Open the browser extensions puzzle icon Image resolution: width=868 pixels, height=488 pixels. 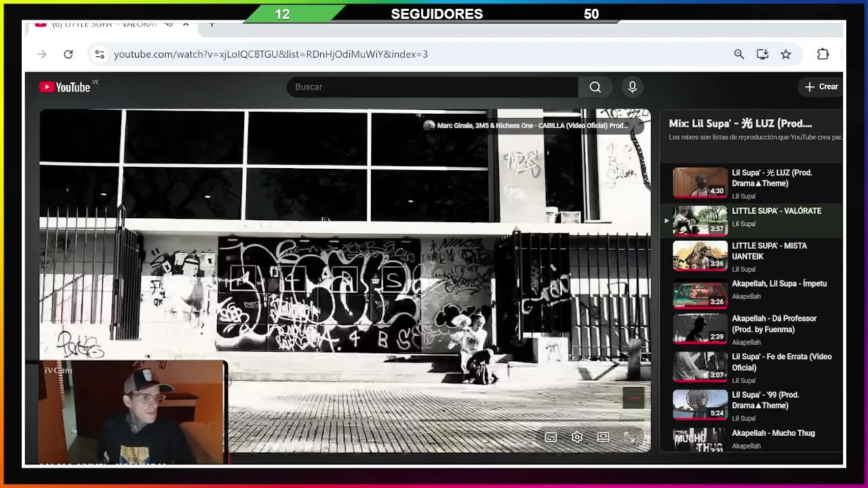(823, 54)
